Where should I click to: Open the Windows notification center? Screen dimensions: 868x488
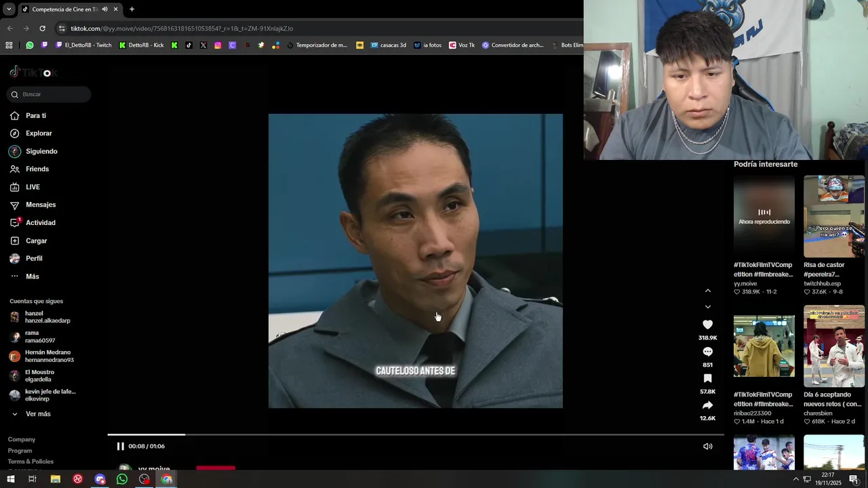coord(854,479)
